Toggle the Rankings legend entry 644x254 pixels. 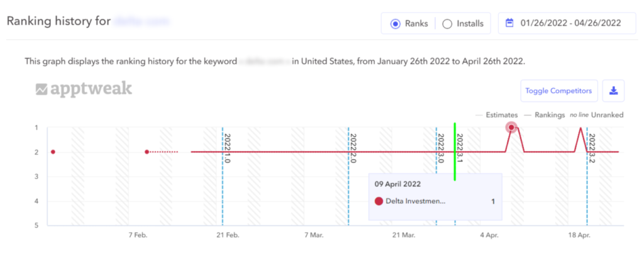pos(545,115)
